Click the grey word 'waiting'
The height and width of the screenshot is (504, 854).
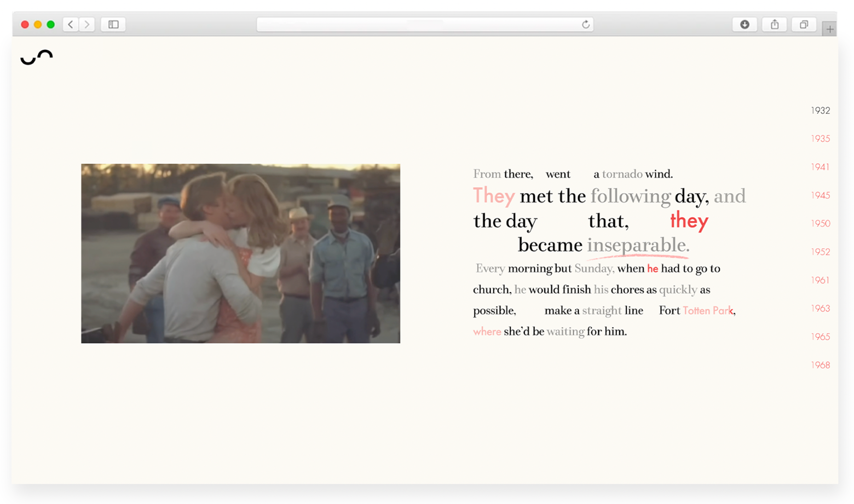[x=565, y=331]
